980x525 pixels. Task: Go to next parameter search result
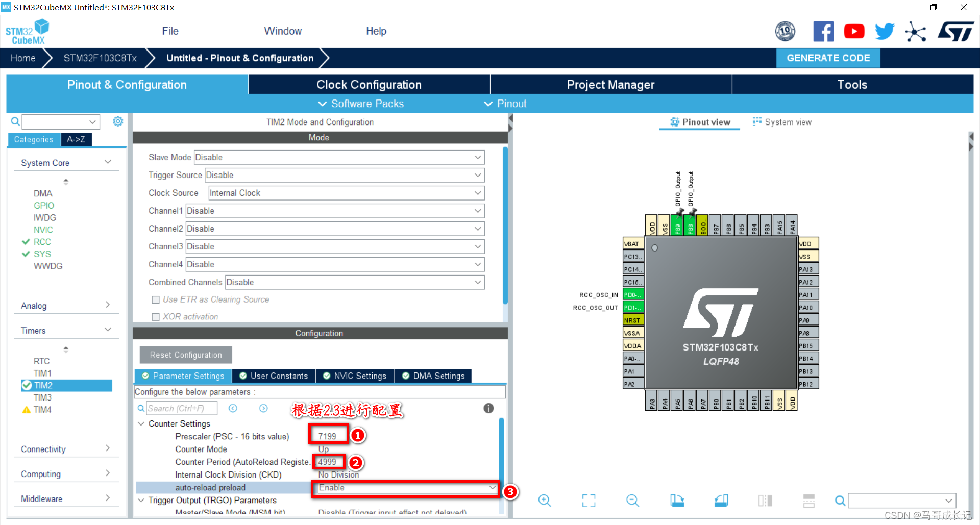(263, 408)
